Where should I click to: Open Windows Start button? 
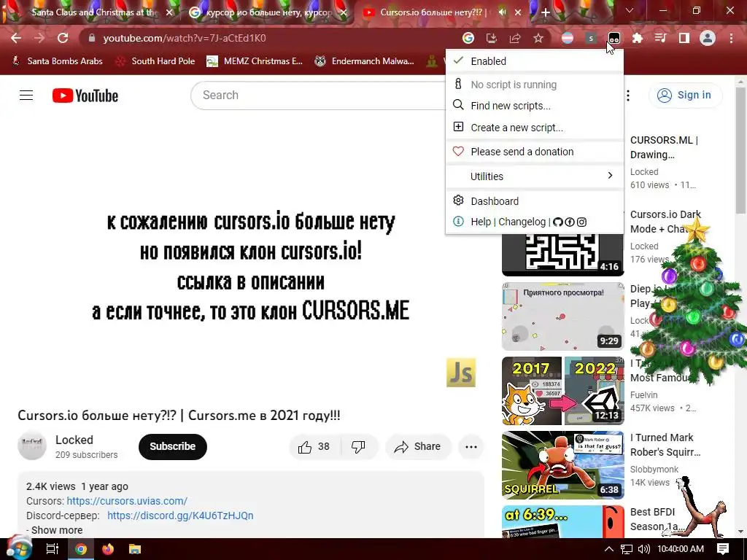20,548
